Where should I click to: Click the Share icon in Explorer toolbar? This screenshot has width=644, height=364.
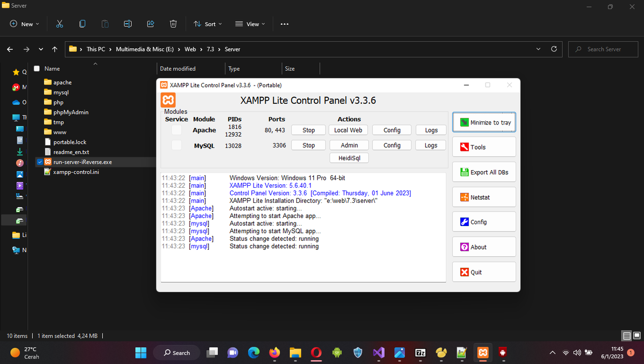(x=150, y=24)
